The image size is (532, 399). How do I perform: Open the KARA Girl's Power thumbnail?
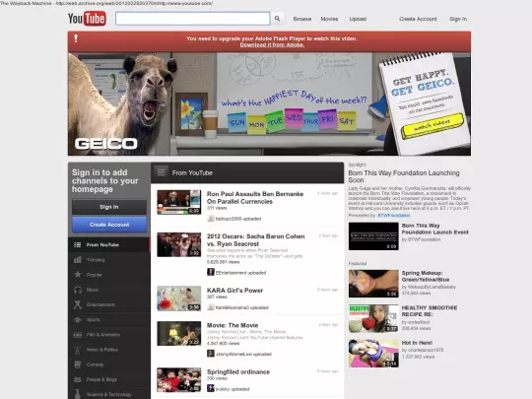178,299
